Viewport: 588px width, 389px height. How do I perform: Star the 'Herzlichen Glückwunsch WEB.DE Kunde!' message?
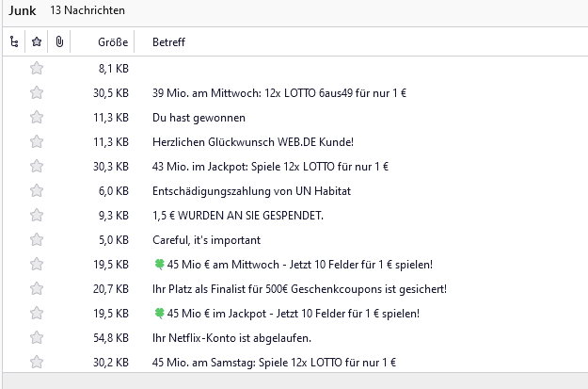(x=37, y=142)
